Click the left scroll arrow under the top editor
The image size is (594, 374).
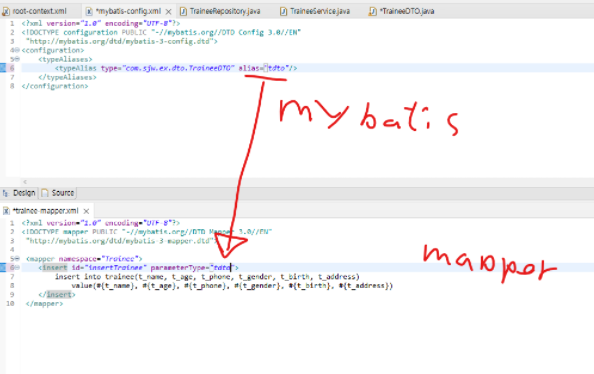(x=25, y=182)
